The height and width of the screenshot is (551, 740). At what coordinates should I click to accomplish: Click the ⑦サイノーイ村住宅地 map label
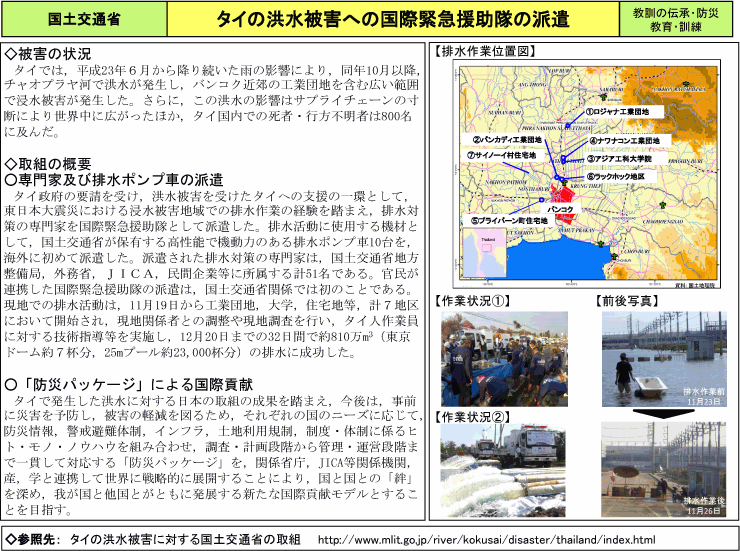tap(501, 155)
